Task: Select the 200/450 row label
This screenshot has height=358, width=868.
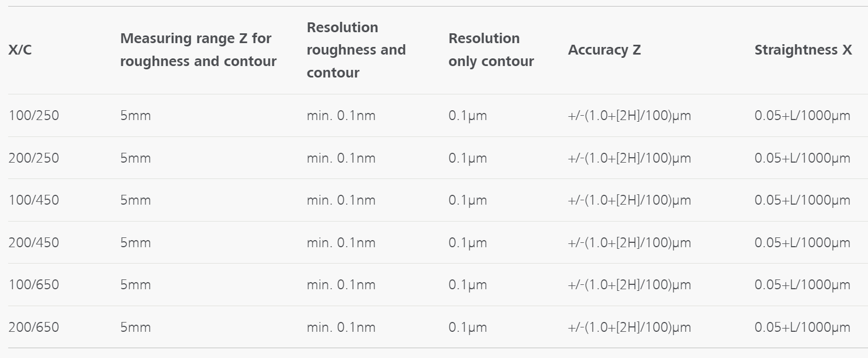Action: tap(34, 243)
